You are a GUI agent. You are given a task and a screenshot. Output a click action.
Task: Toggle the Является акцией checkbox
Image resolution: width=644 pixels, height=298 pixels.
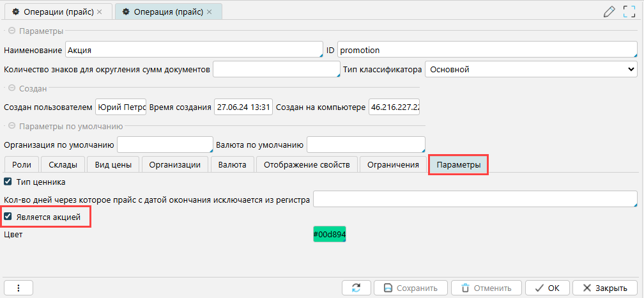(8, 217)
